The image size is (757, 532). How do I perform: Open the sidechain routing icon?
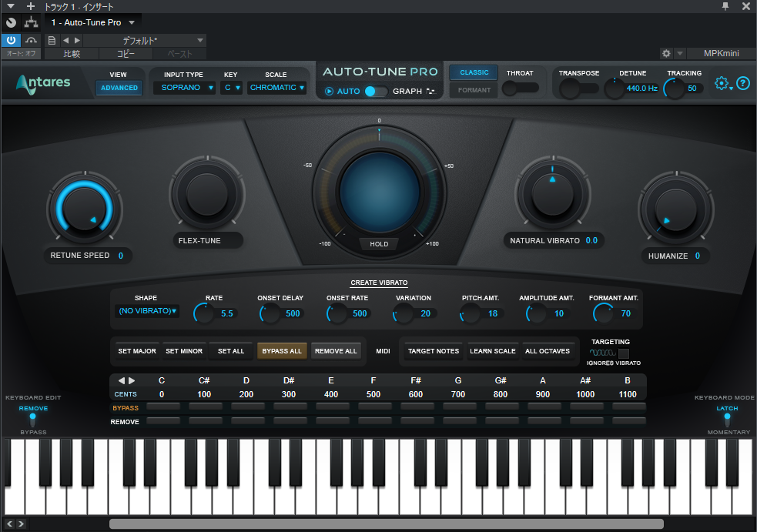[x=32, y=22]
